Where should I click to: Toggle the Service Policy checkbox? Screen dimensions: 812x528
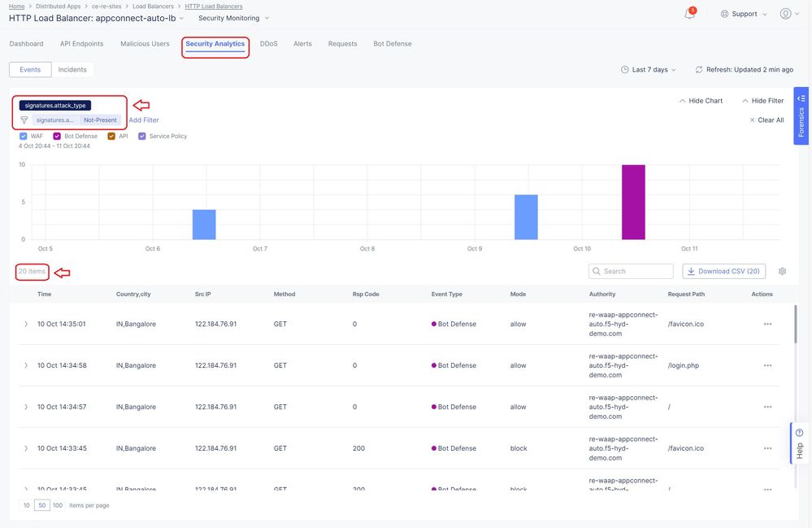[x=142, y=137]
